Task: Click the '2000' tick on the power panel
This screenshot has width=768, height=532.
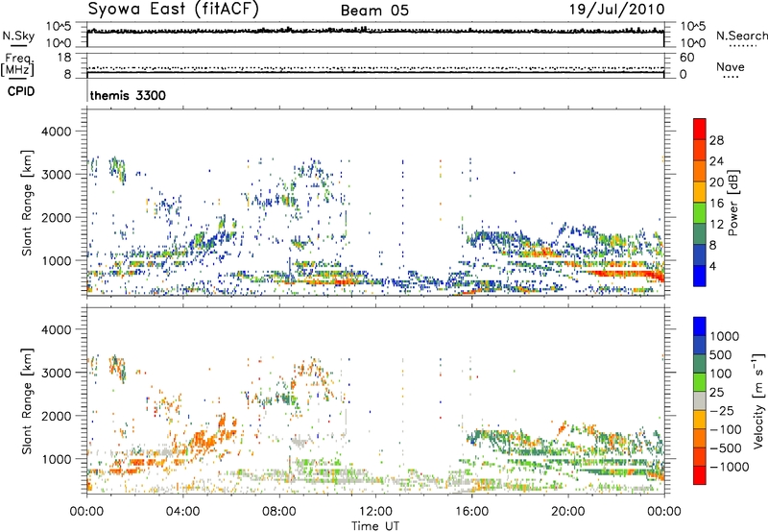Action: point(56,217)
